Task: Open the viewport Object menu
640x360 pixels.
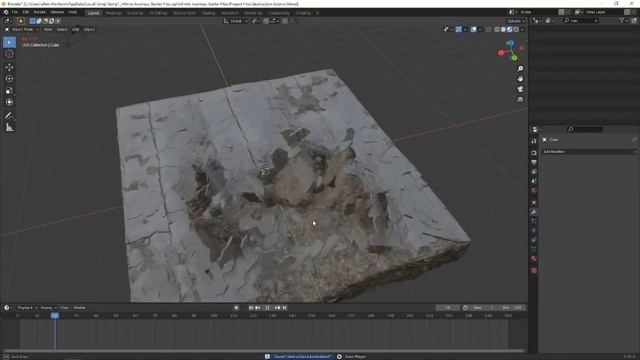Action: click(x=89, y=29)
